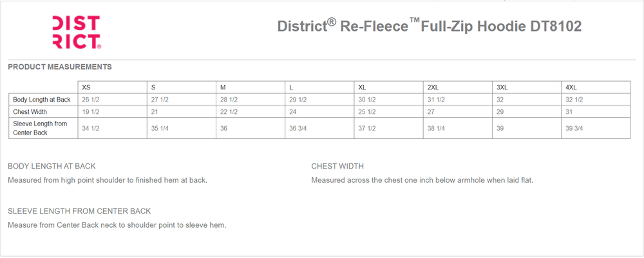
Task: Click the Body Length at Back row label
Action: point(42,99)
